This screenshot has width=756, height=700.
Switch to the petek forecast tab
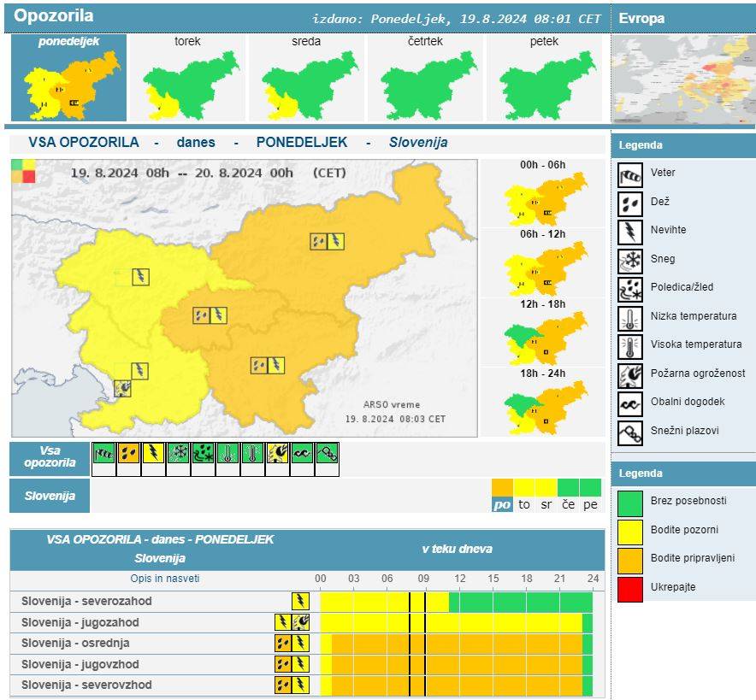pyautogui.click(x=544, y=78)
